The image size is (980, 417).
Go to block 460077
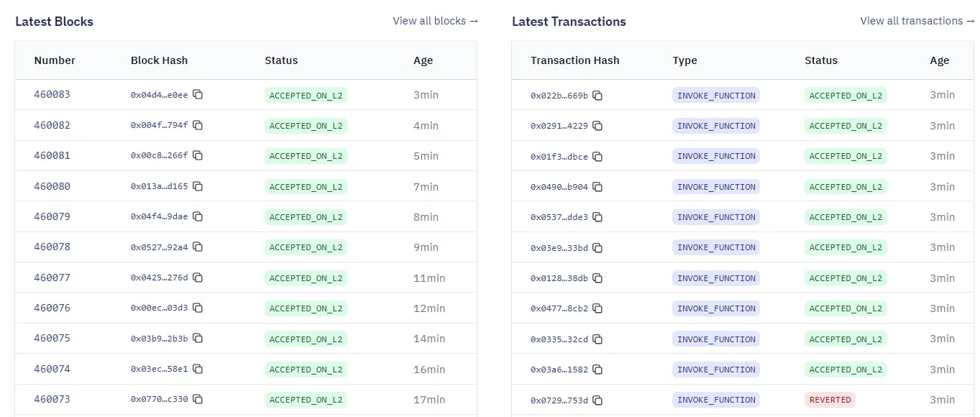[52, 278]
